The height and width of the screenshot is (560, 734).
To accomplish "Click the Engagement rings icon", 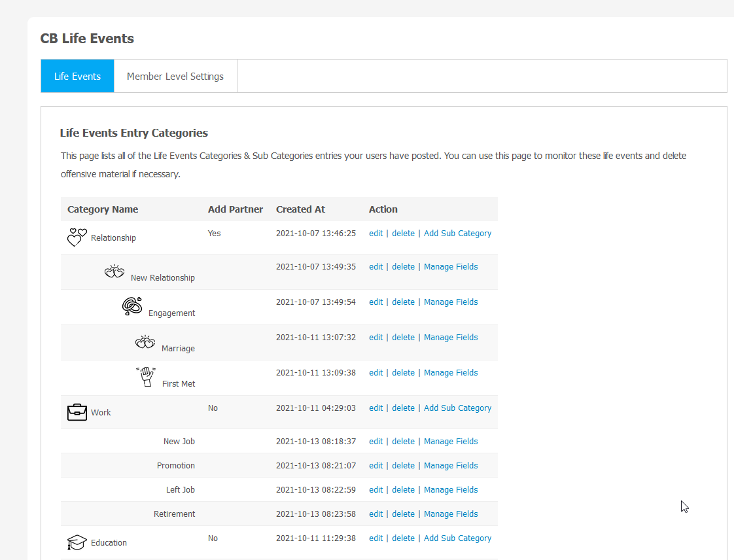I will pos(132,306).
